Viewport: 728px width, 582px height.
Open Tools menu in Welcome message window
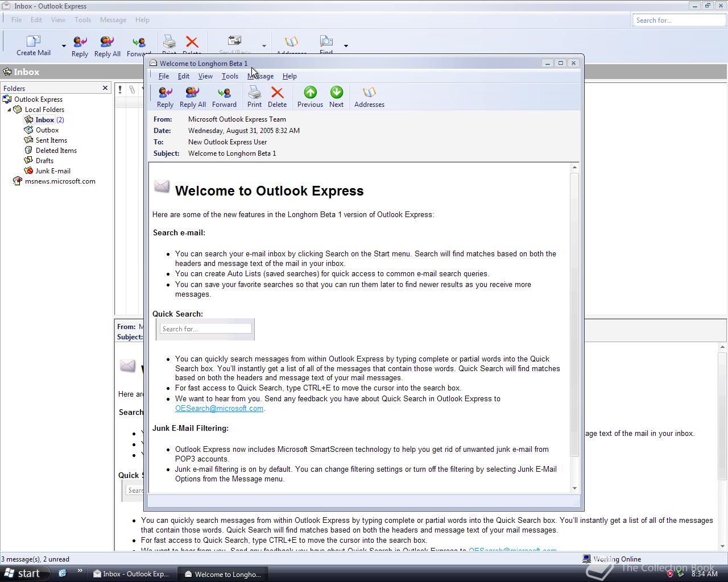click(x=230, y=76)
